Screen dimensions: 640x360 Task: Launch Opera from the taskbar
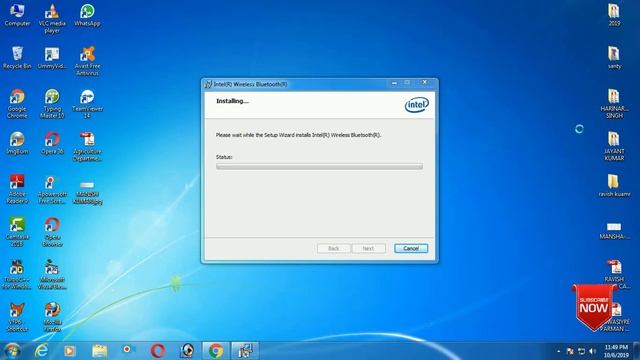click(158, 351)
